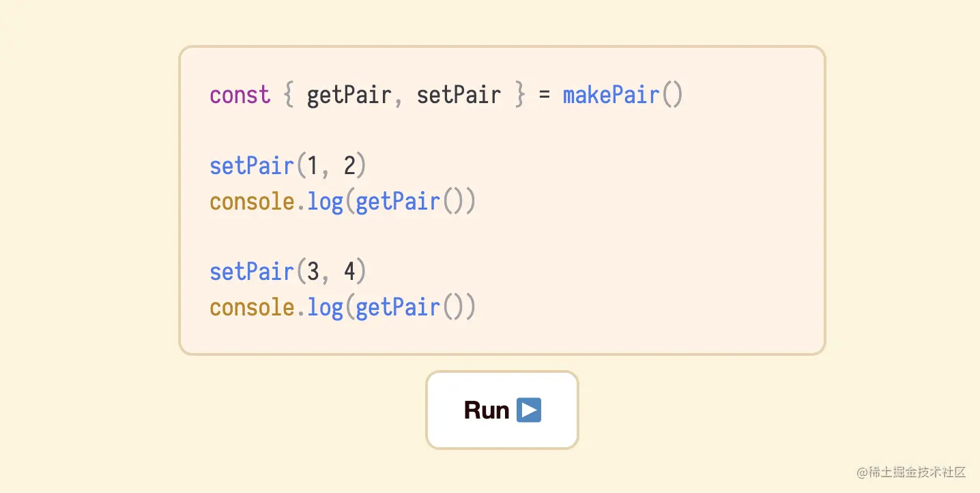Click the number 1 argument

pyautogui.click(x=313, y=166)
